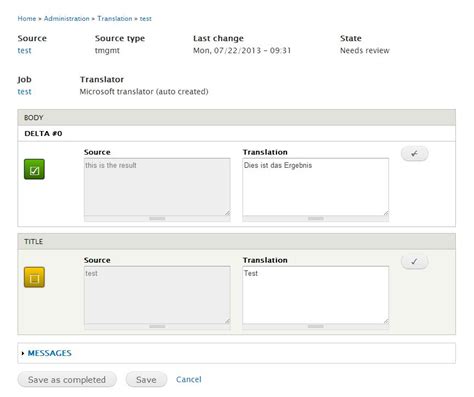Select 'Microsoft translator (auto created)' text
This screenshot has height=397, width=474.
144,92
